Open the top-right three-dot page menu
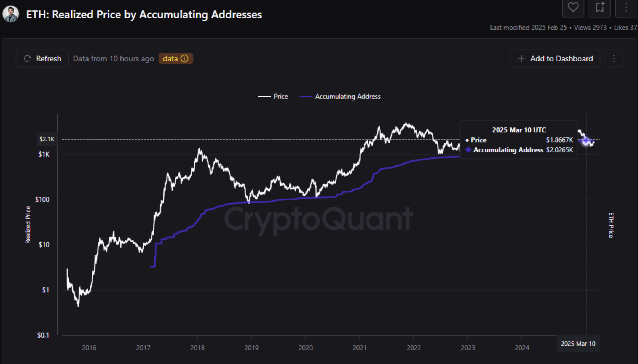This screenshot has height=364, width=638. [626, 7]
